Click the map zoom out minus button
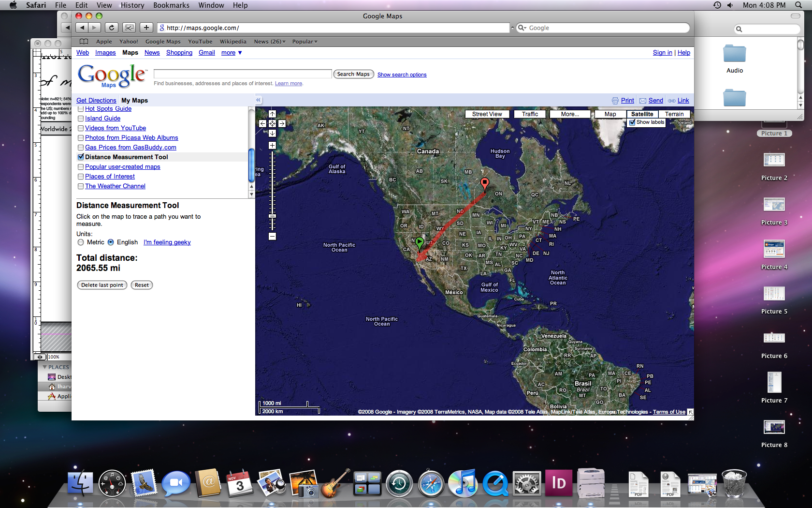This screenshot has width=812, height=508. pos(272,236)
